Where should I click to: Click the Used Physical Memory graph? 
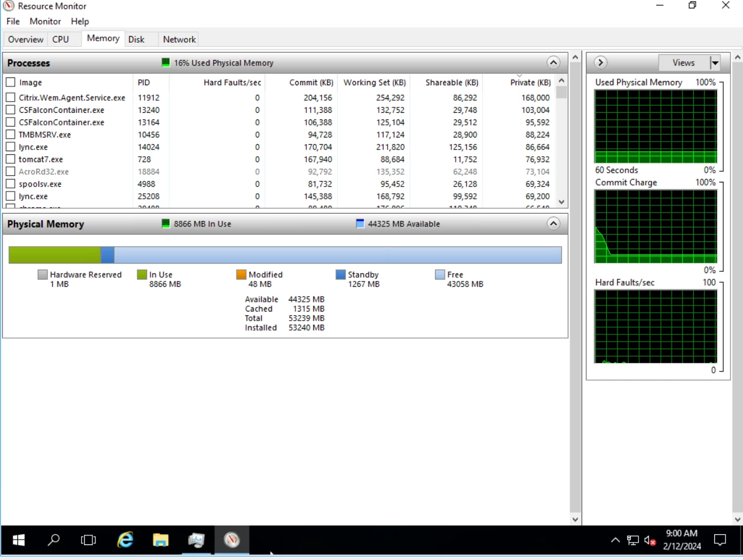[x=655, y=126]
